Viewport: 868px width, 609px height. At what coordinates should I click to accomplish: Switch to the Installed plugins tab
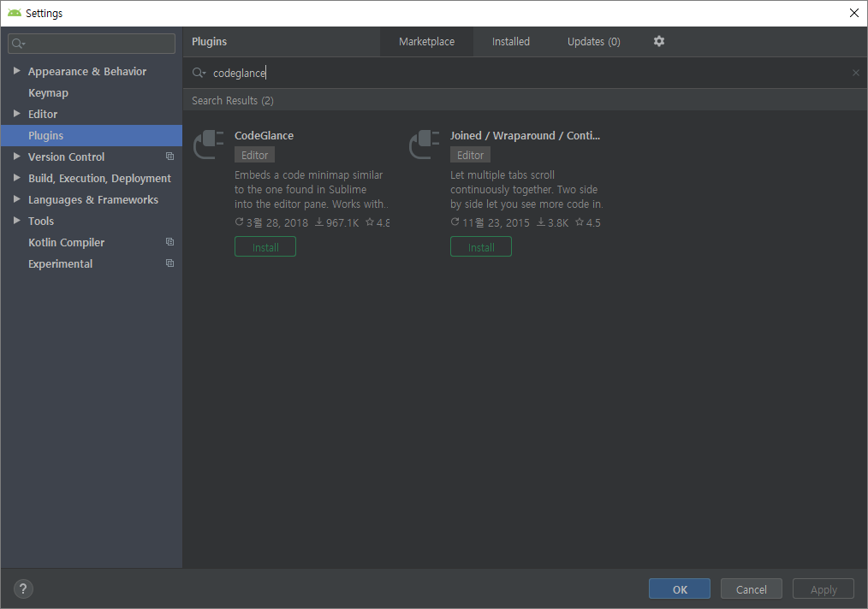pyautogui.click(x=511, y=42)
